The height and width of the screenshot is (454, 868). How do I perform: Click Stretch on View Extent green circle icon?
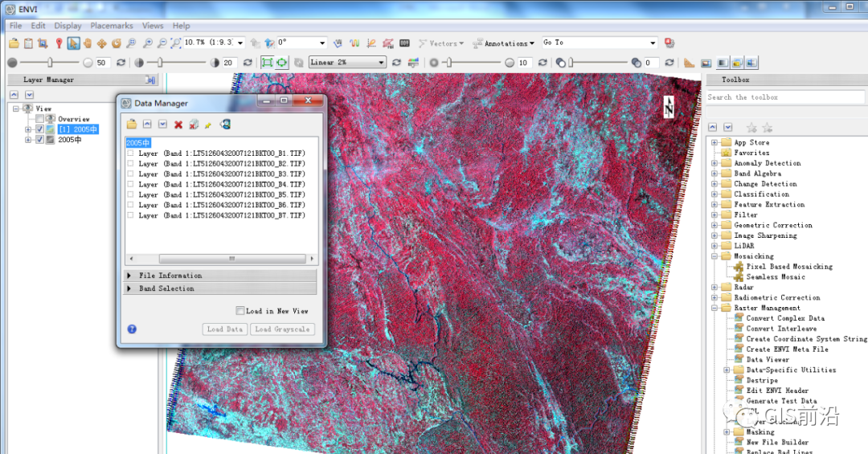pos(282,63)
